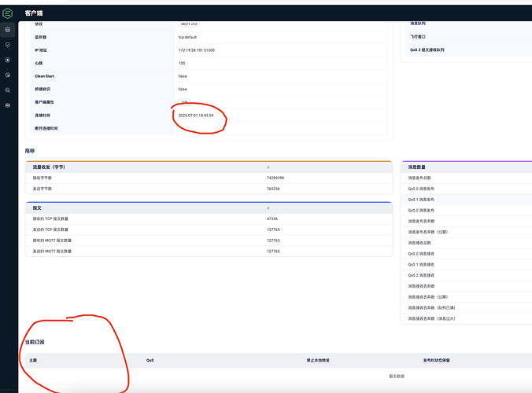Click the 连接时间 label
532x393 pixels.
(42, 116)
